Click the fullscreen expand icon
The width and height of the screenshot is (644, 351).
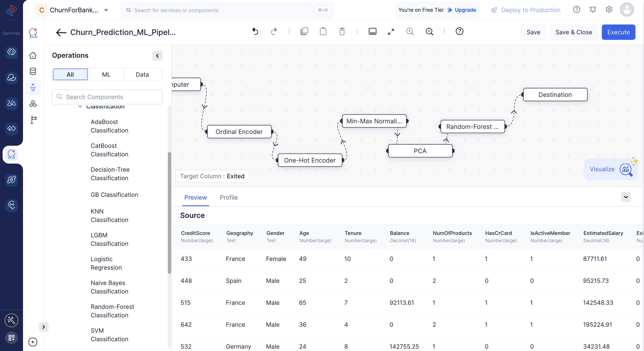point(391,32)
